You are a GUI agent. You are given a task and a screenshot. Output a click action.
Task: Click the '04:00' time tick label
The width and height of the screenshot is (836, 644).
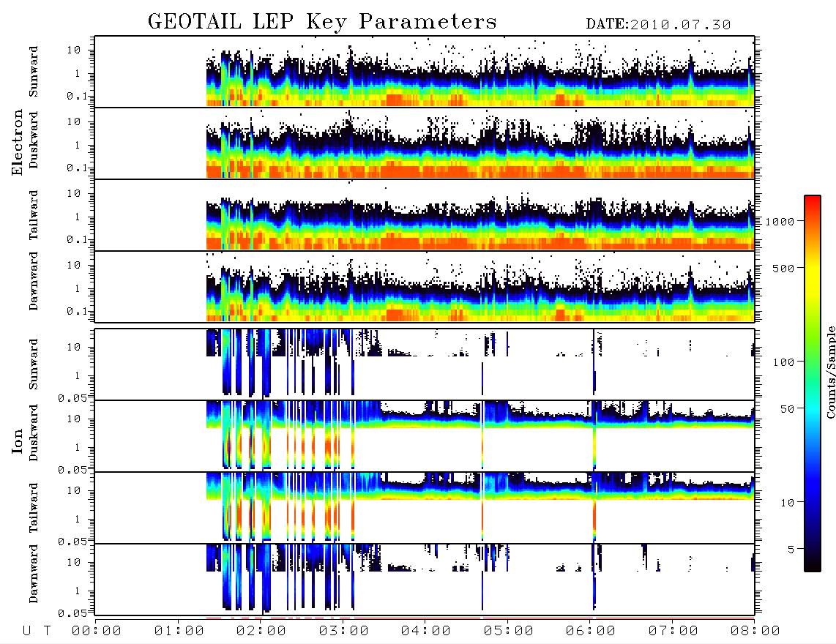426,631
